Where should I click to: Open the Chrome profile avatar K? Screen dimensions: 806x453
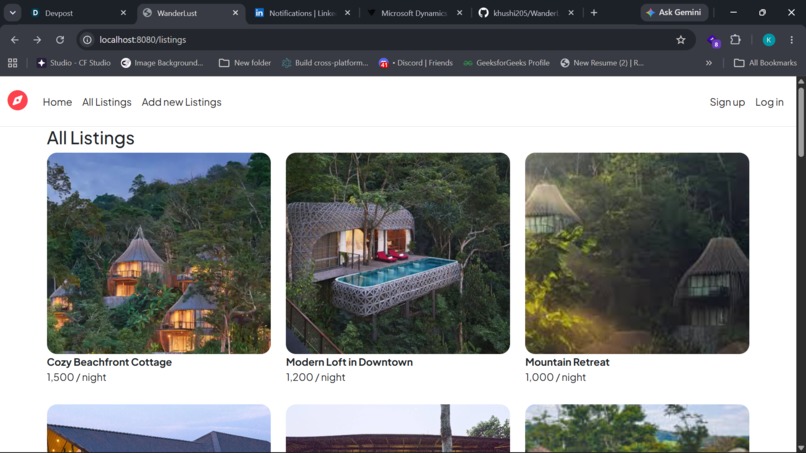point(768,40)
